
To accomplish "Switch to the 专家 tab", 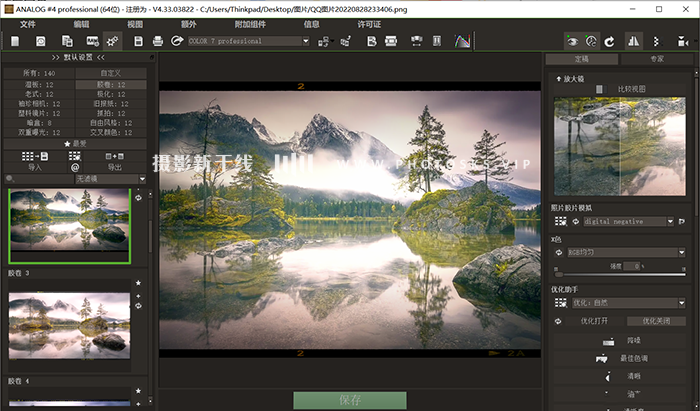I will pos(657,59).
